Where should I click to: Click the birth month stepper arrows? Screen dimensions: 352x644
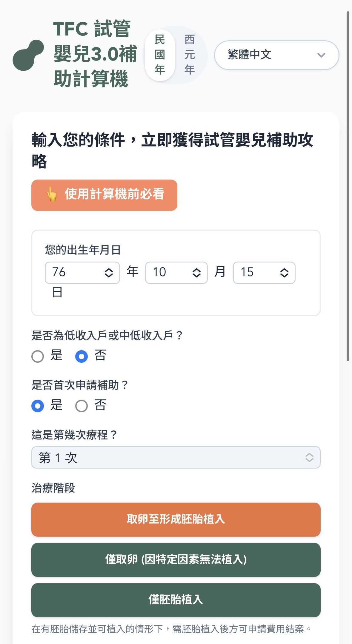pos(196,273)
